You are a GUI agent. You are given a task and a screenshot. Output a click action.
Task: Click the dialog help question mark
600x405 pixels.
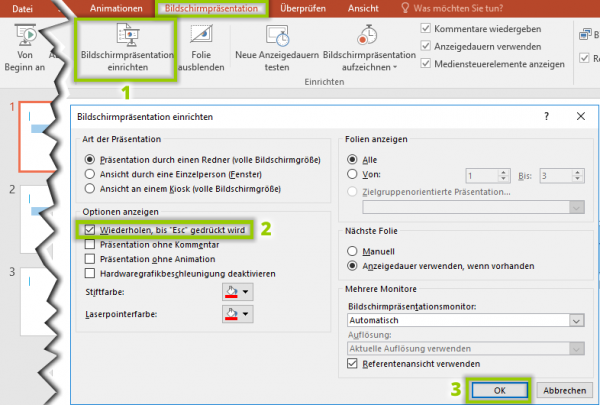click(546, 116)
